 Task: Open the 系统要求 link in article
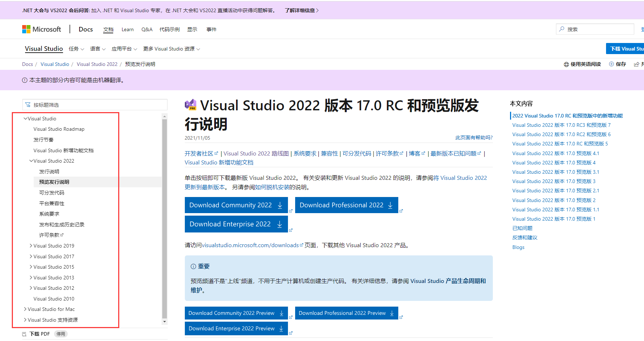click(305, 153)
